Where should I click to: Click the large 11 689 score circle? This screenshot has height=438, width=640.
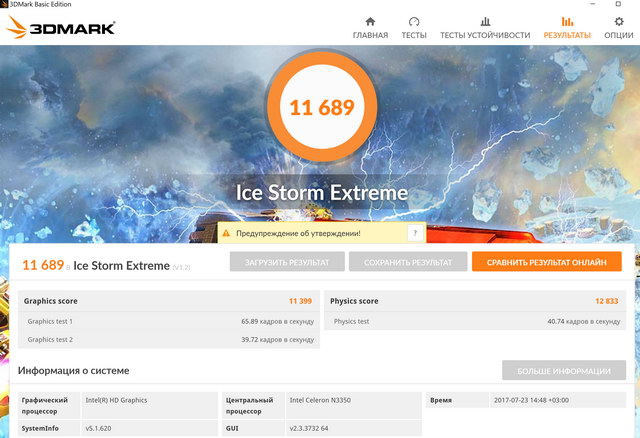(322, 107)
